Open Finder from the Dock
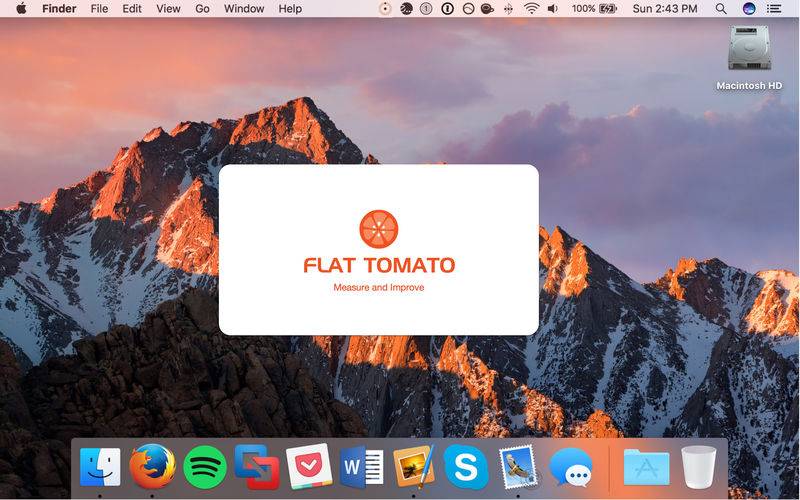 point(100,467)
